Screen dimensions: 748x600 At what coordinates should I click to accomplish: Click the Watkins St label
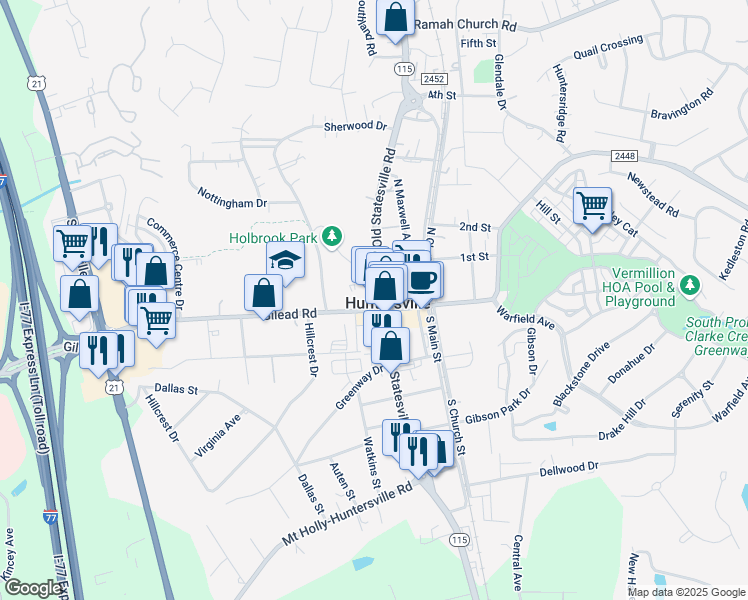[x=372, y=463]
